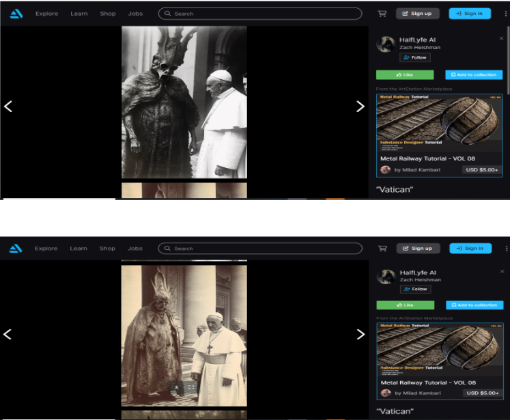
Task: Click the ArtStation logo in the lower screenshot
Action: tap(16, 249)
